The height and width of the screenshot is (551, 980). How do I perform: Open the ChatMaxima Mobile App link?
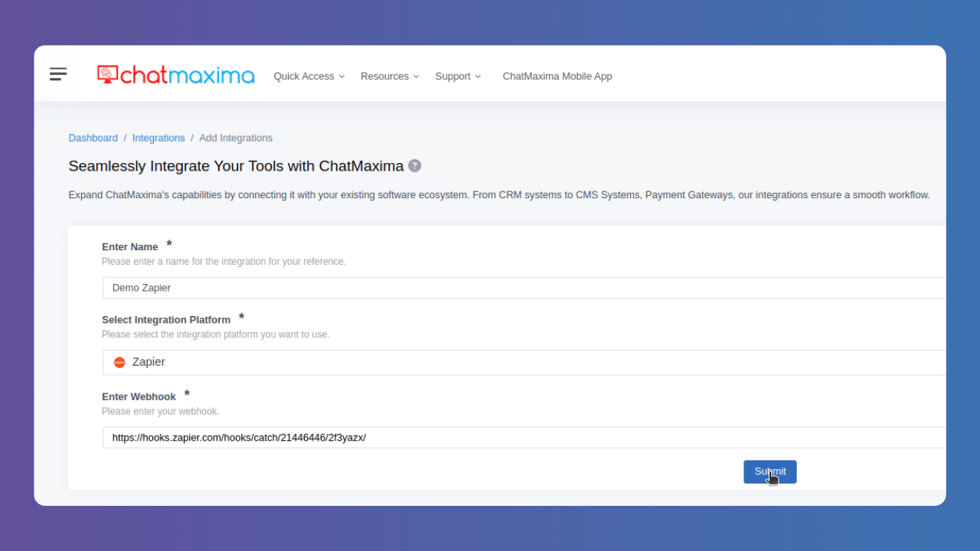tap(557, 77)
